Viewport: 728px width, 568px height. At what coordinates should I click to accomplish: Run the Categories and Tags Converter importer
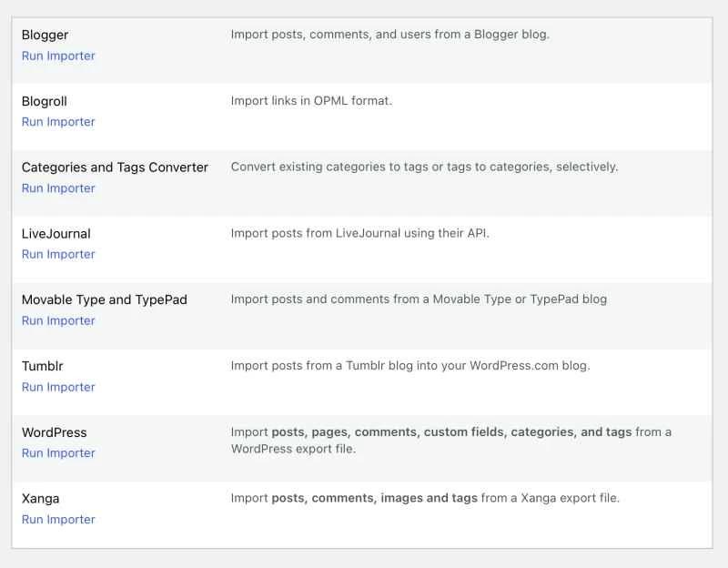[x=58, y=188]
